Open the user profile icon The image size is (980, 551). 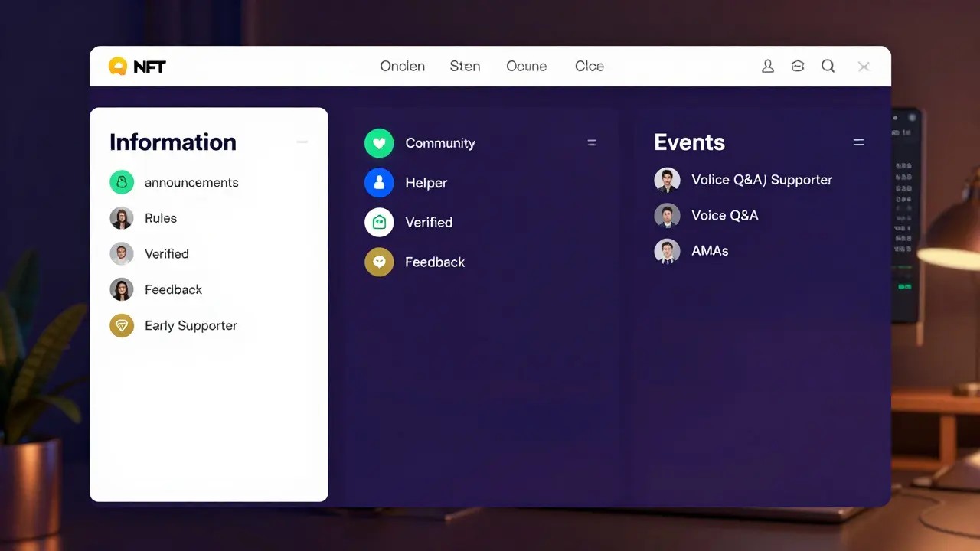tap(768, 67)
